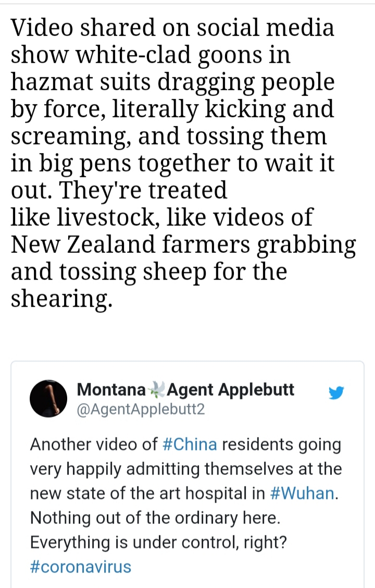The height and width of the screenshot is (588, 375).
Task: Open the @AgentApplebutt2 handle link
Action: point(141,409)
